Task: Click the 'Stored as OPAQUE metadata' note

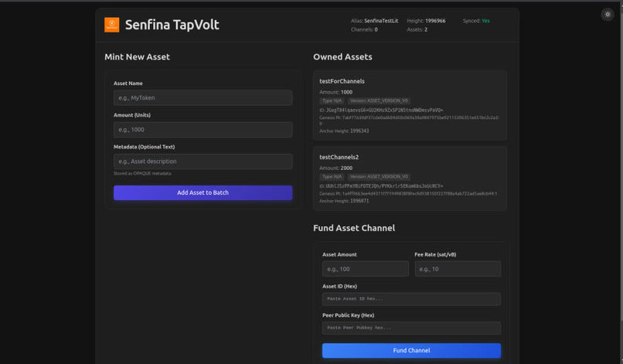Action: [x=143, y=174]
